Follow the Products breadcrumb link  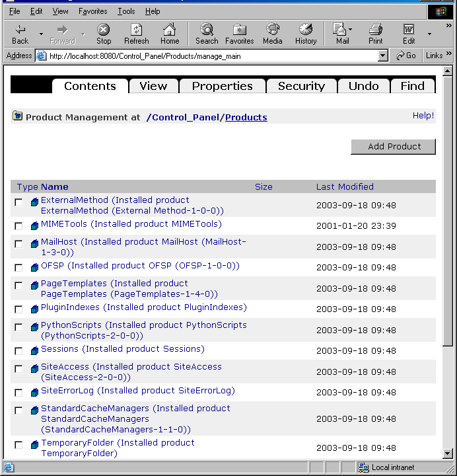246,117
